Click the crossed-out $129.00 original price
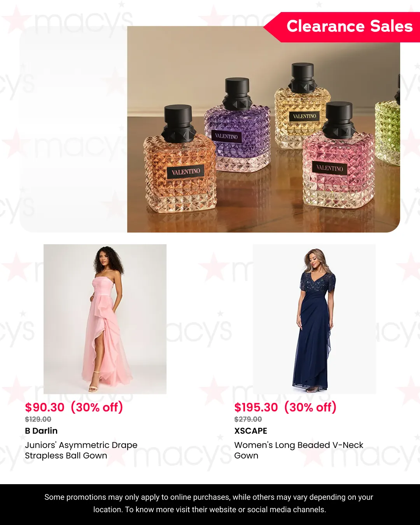Screen dimensions: 420x525 [38, 419]
